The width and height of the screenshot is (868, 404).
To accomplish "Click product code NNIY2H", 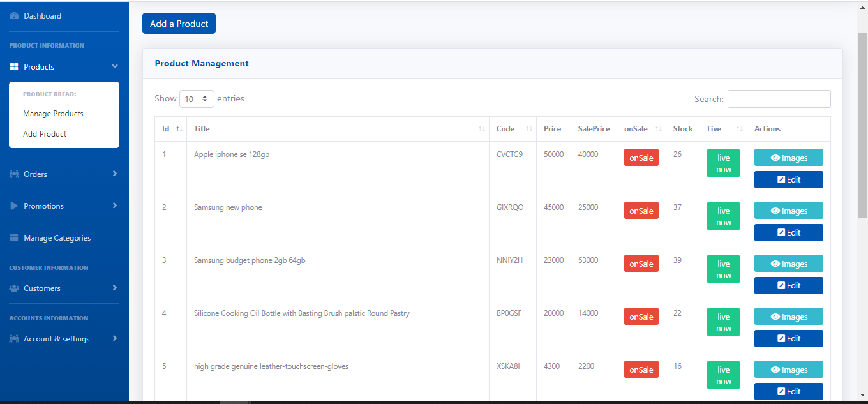I will pyautogui.click(x=509, y=260).
